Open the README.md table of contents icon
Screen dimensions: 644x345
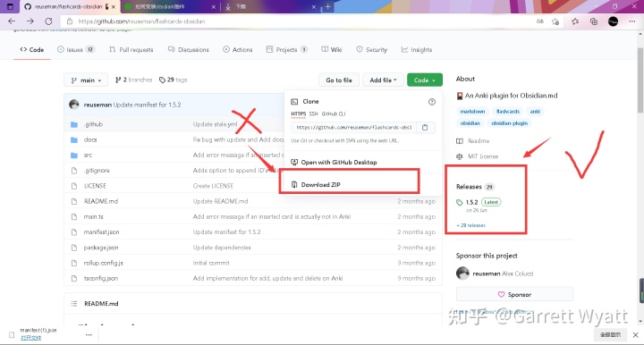[74, 304]
